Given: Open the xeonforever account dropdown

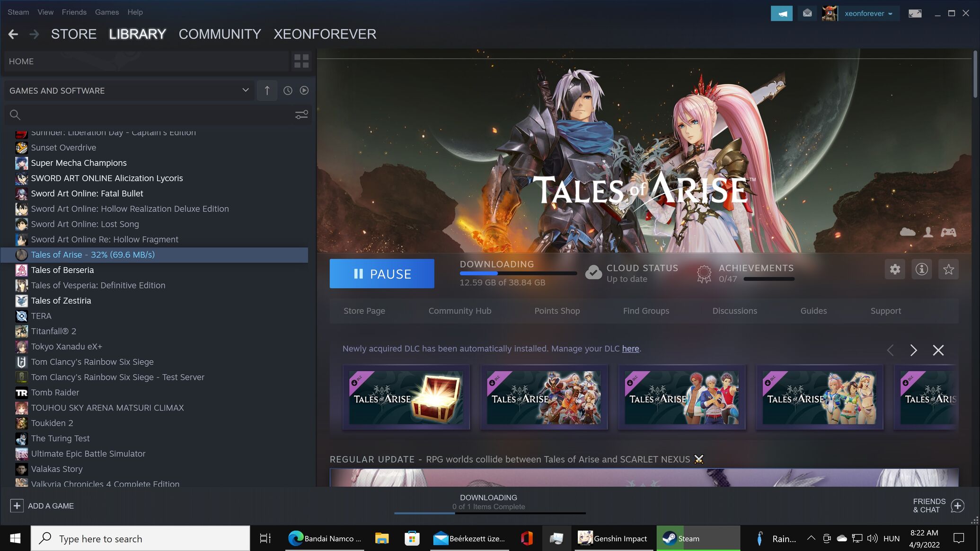Looking at the screenshot, I should 869,13.
